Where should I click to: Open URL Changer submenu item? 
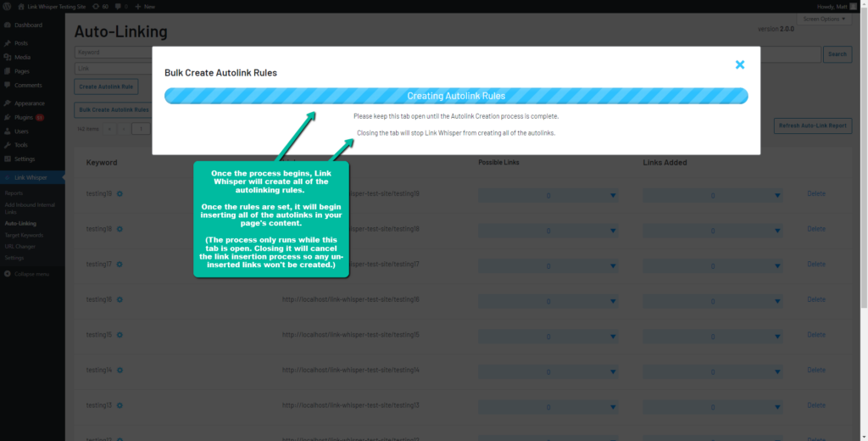coord(20,247)
